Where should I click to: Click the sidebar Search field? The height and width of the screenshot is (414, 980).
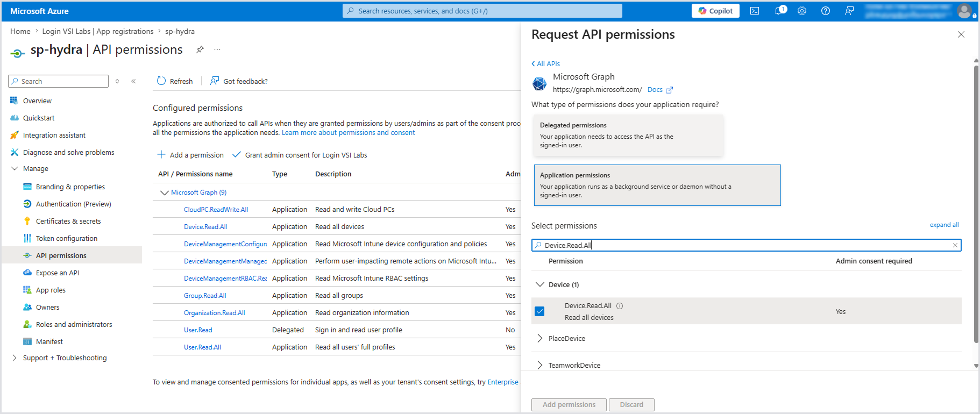click(59, 81)
